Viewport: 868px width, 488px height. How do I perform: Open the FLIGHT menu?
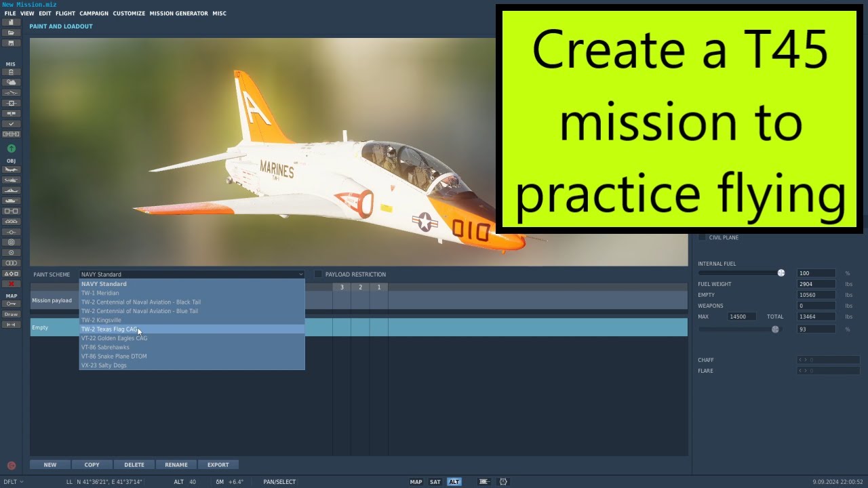(x=65, y=14)
